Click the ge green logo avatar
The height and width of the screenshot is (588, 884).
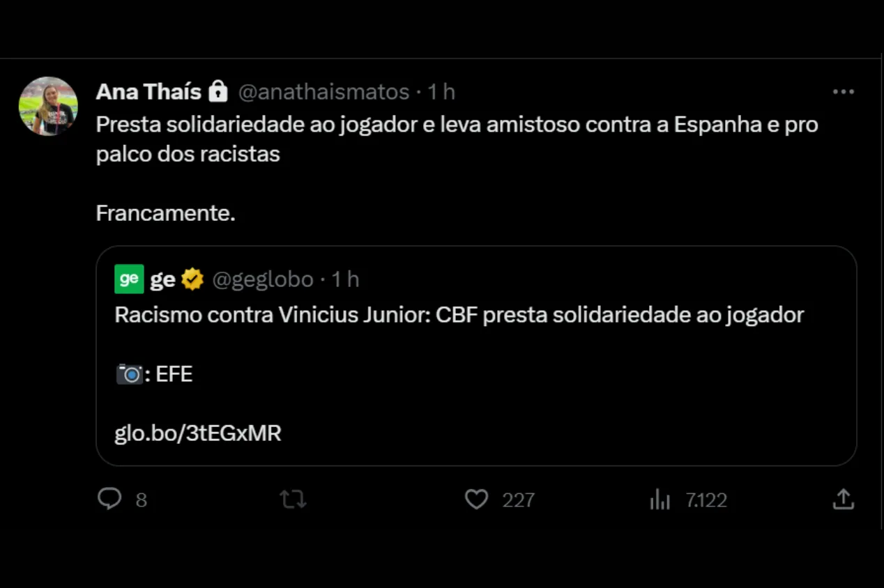click(129, 279)
